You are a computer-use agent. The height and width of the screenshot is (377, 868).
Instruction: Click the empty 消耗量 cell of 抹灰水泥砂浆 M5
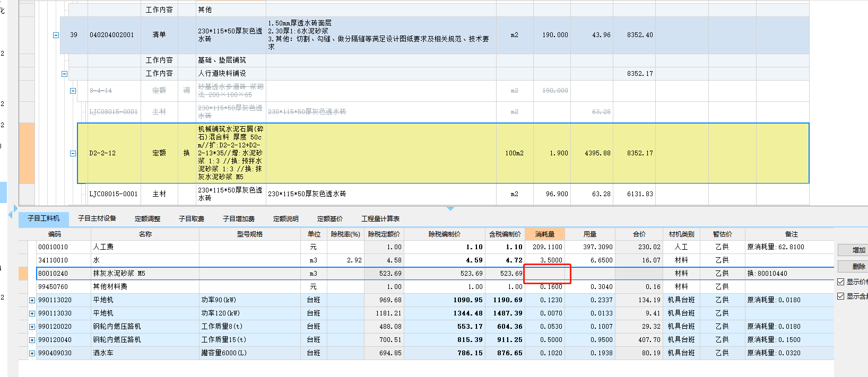545,274
